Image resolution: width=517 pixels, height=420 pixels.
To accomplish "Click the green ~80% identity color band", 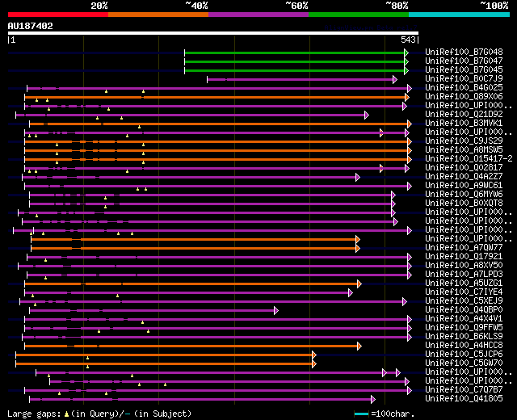I will pyautogui.click(x=359, y=15).
